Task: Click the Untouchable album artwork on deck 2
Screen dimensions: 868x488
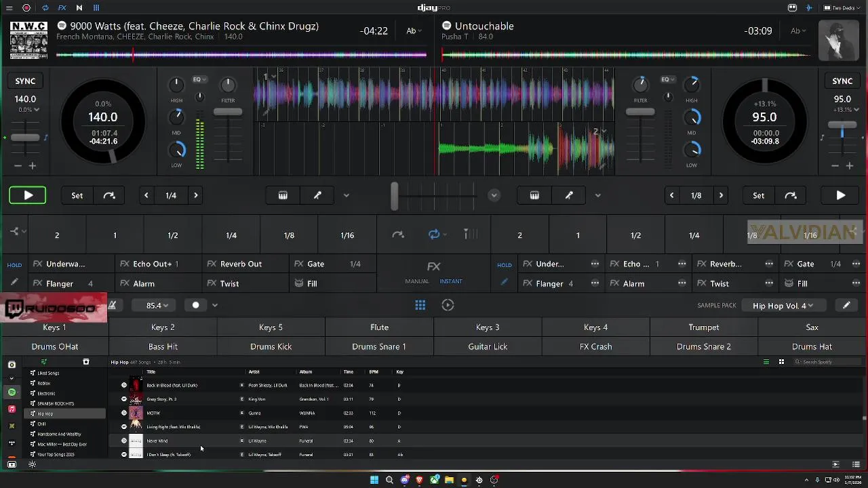Action: pos(838,40)
